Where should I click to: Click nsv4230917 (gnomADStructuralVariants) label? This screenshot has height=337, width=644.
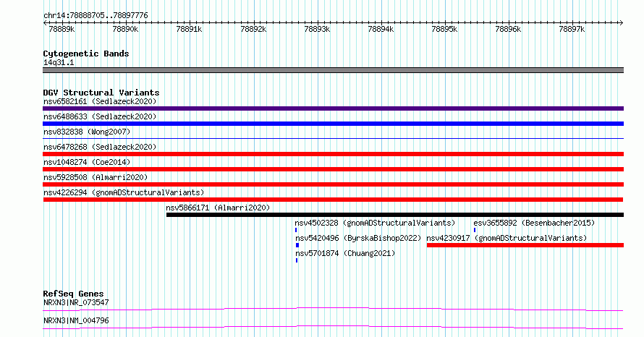point(507,238)
